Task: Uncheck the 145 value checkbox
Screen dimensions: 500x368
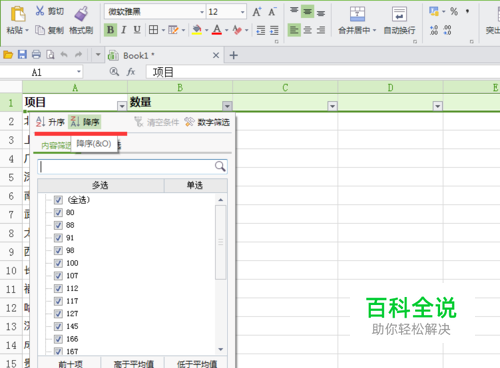Action: (58, 327)
